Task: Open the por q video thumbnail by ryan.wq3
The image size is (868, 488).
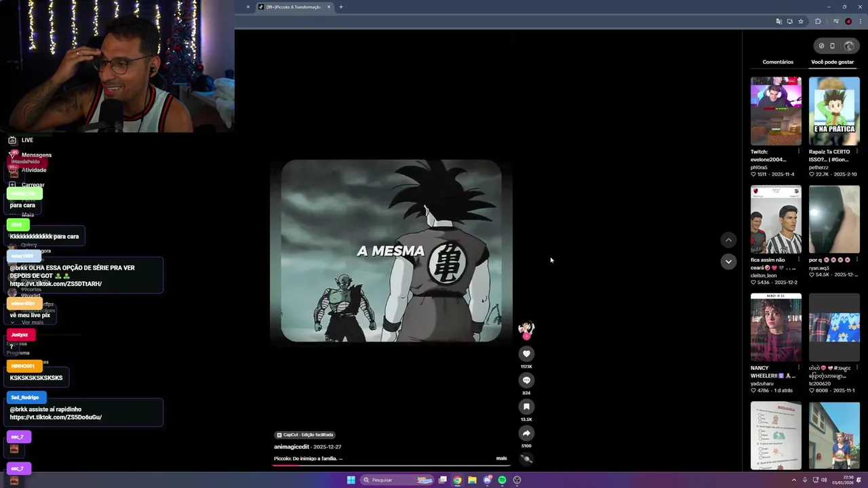Action: [x=834, y=220]
